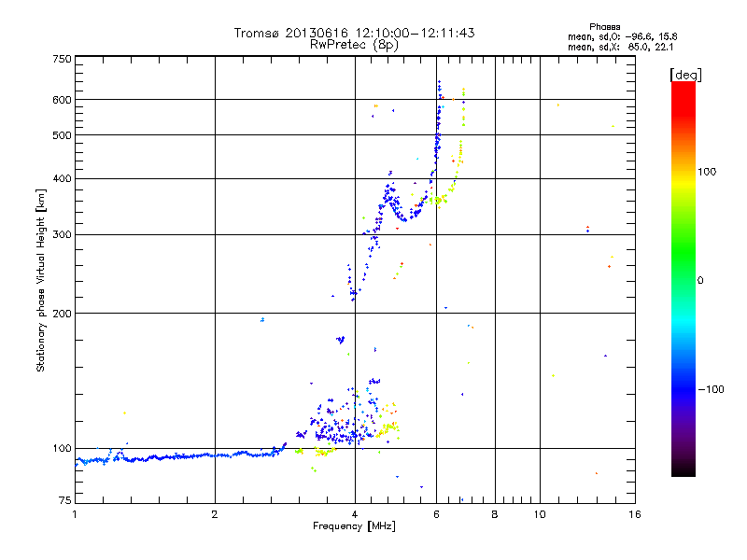This screenshot has height=560, width=747.
Task: Click the '-100' colorbar tick label
Action: [x=712, y=389]
